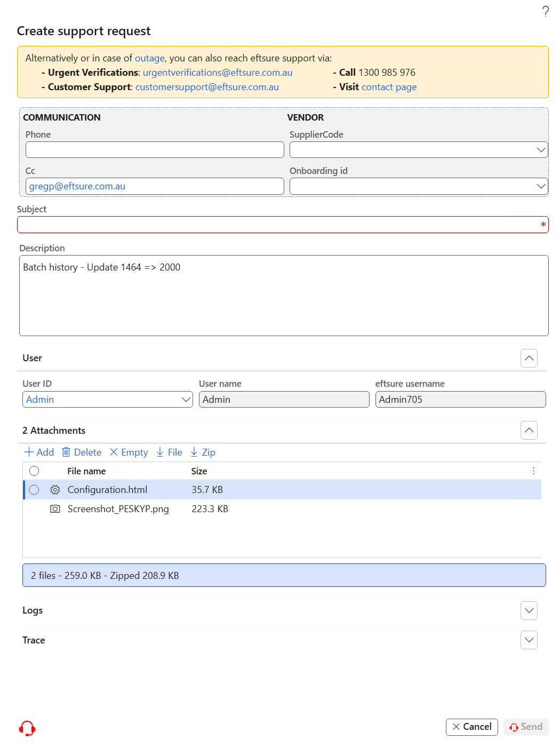Expand the Logs section
560x748 pixels.
[x=529, y=610]
